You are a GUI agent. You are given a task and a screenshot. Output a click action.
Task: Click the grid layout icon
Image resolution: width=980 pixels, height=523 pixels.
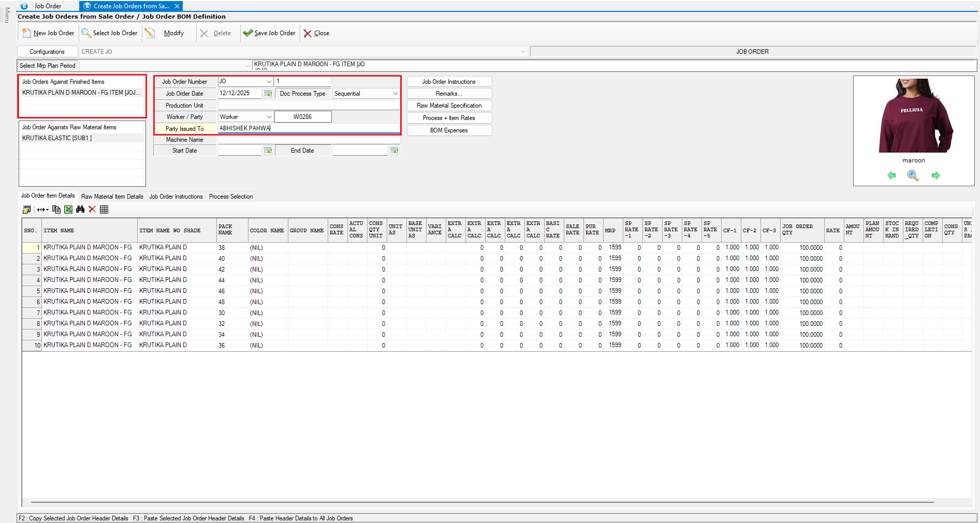(104, 210)
